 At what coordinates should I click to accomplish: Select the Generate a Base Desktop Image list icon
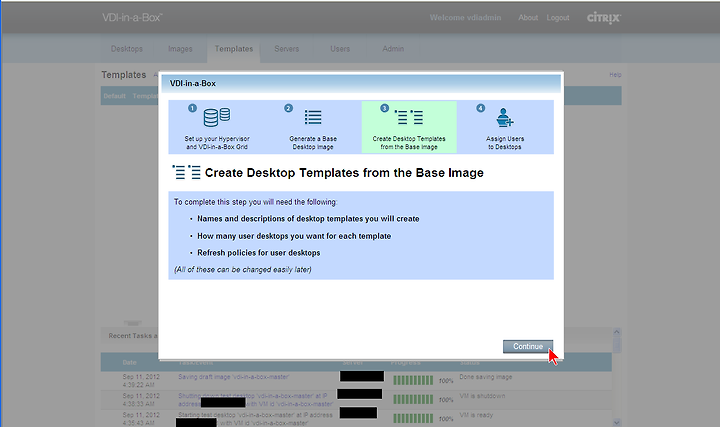tap(313, 117)
